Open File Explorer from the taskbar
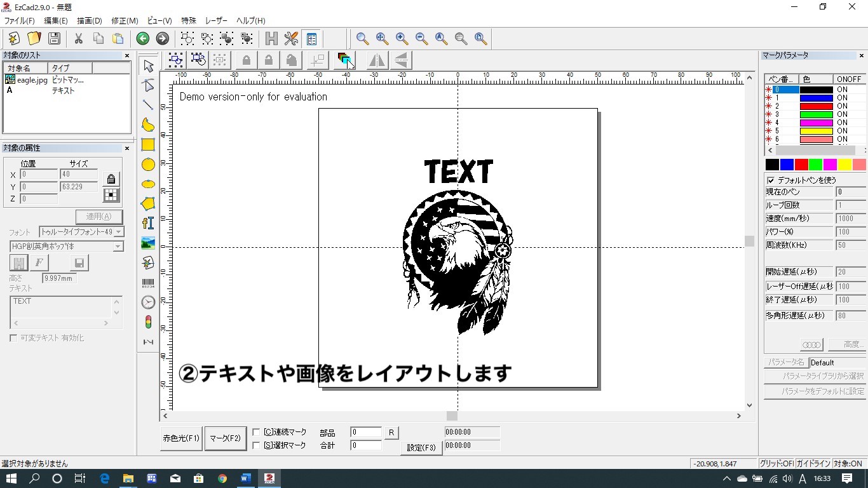The image size is (868, 488). point(128,478)
